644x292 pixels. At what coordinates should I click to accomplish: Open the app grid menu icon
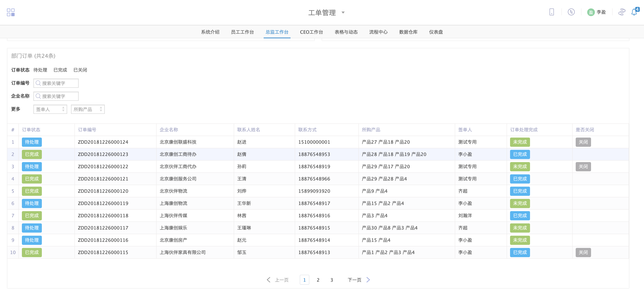(x=11, y=12)
